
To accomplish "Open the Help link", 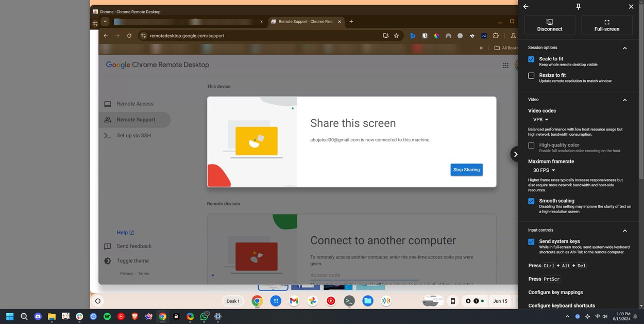I will click(x=123, y=232).
